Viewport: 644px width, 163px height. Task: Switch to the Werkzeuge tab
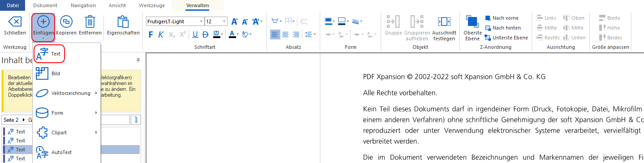152,5
